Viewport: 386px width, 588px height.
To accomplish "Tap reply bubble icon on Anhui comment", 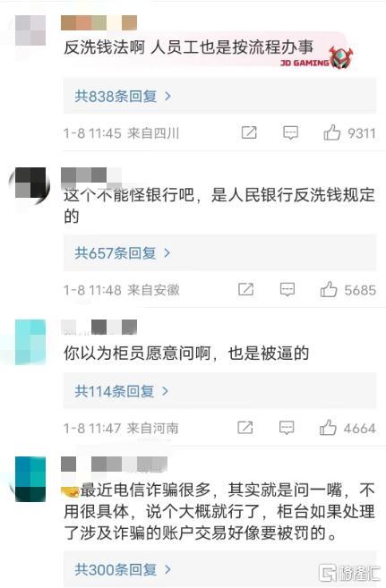I will [287, 289].
